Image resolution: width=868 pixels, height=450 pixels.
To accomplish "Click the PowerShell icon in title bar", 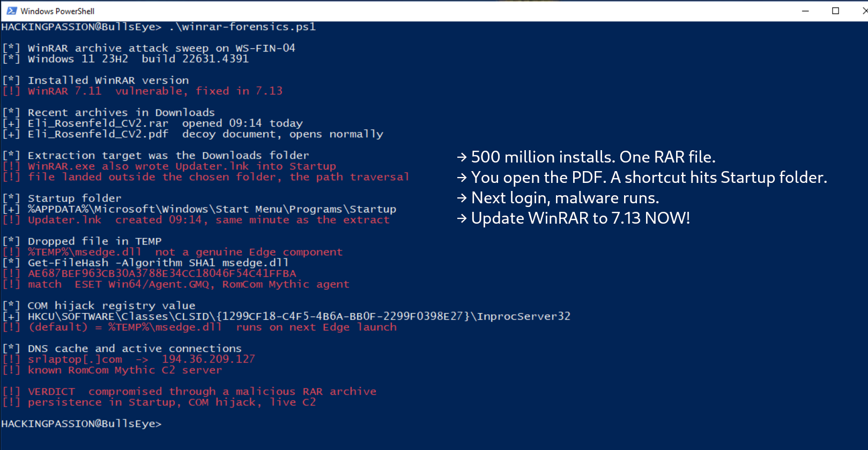I will 11,11.
